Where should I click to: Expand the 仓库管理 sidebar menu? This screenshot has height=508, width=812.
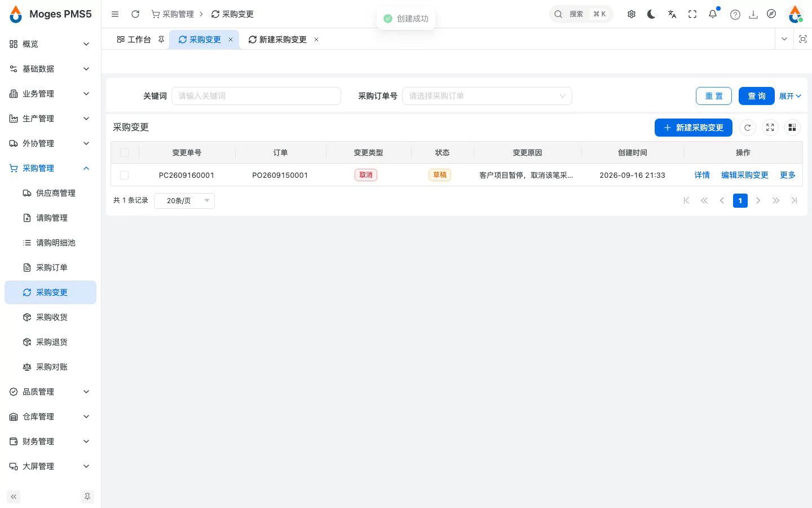click(x=50, y=417)
